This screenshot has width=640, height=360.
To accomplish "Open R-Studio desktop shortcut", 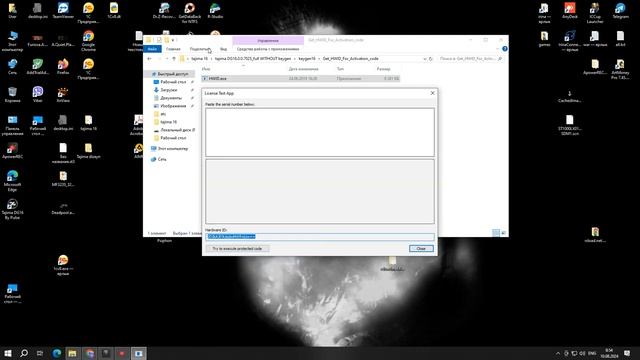I will pyautogui.click(x=215, y=11).
